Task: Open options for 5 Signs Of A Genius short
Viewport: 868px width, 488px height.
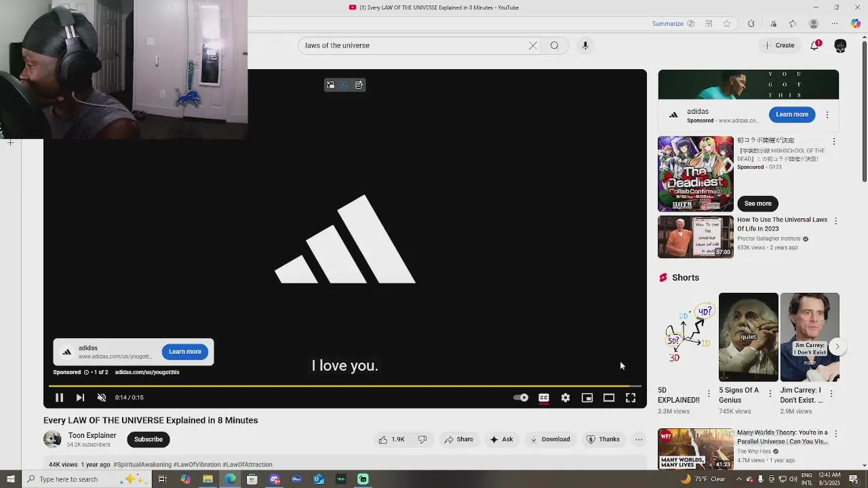Action: click(x=770, y=393)
